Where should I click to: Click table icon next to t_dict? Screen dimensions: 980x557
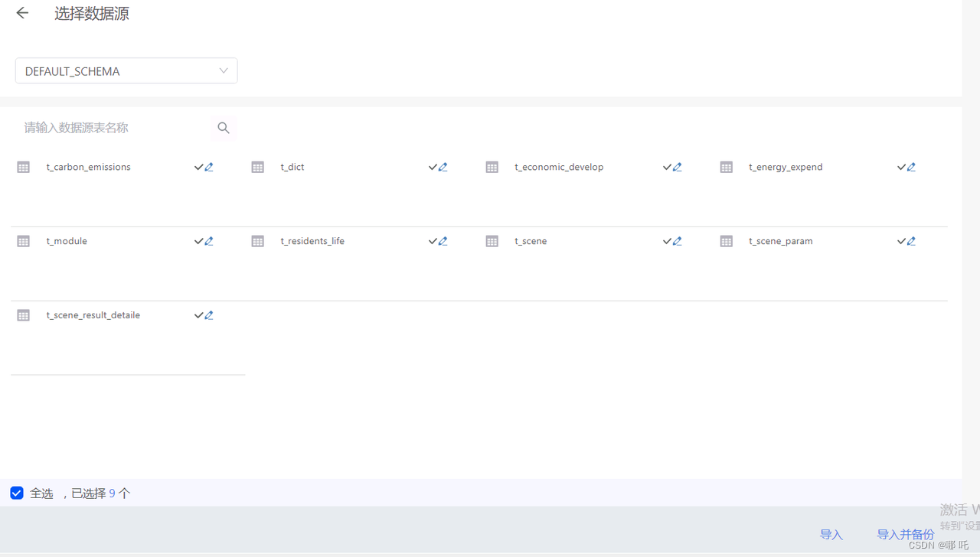[258, 167]
